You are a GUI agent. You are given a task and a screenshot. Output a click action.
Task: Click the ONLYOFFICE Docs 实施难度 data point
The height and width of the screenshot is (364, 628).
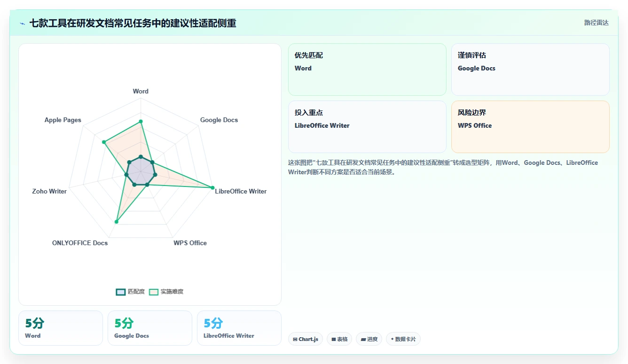116,221
